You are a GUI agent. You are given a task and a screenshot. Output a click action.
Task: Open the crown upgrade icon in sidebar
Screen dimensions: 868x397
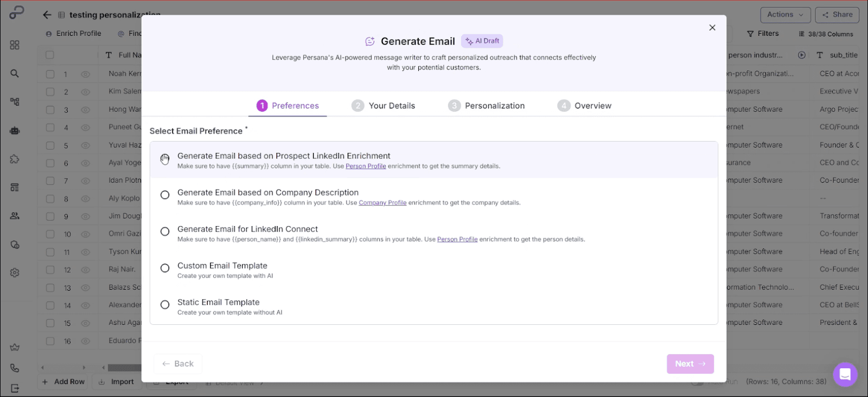tap(15, 347)
